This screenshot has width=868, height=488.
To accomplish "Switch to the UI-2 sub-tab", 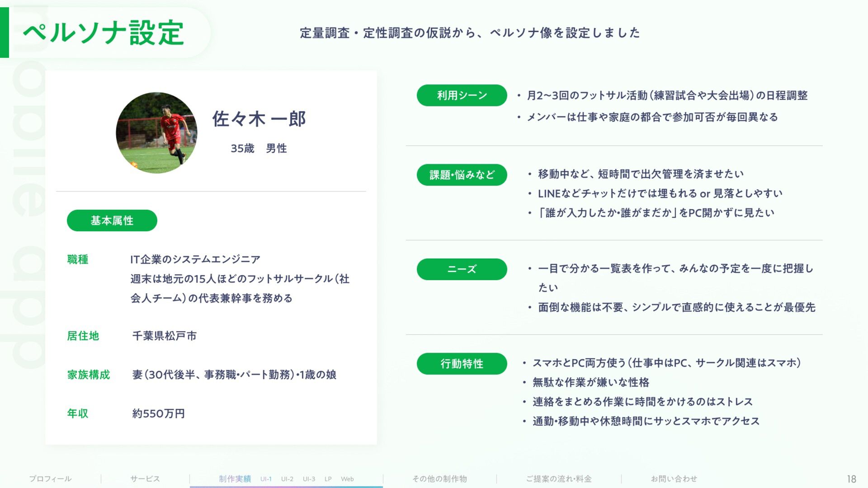I will pyautogui.click(x=287, y=479).
